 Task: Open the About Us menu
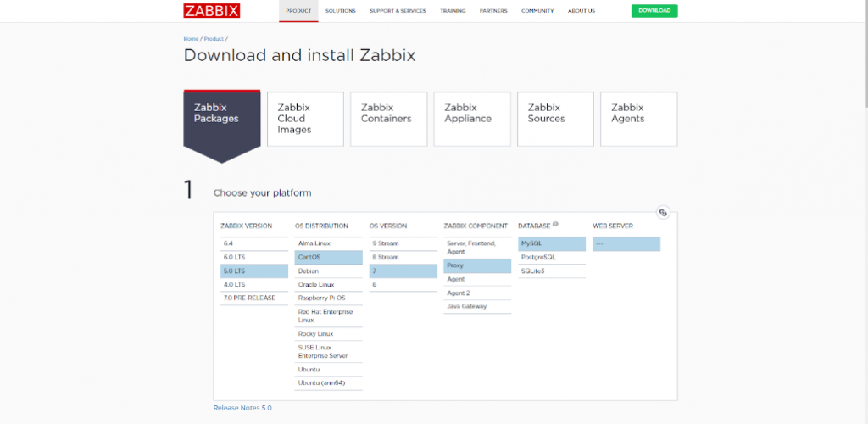(581, 11)
